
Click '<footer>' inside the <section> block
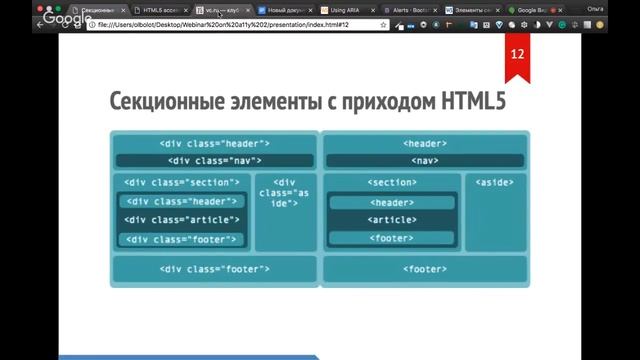click(x=392, y=238)
